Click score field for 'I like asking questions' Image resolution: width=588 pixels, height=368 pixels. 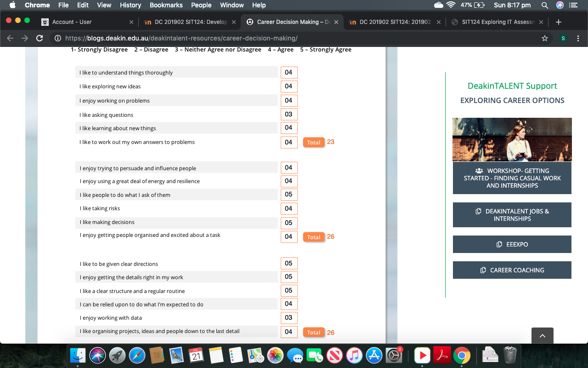pyautogui.click(x=289, y=115)
